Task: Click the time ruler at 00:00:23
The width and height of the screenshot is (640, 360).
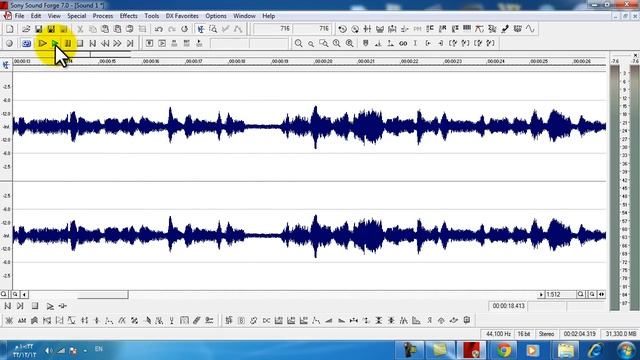Action: coord(453,61)
